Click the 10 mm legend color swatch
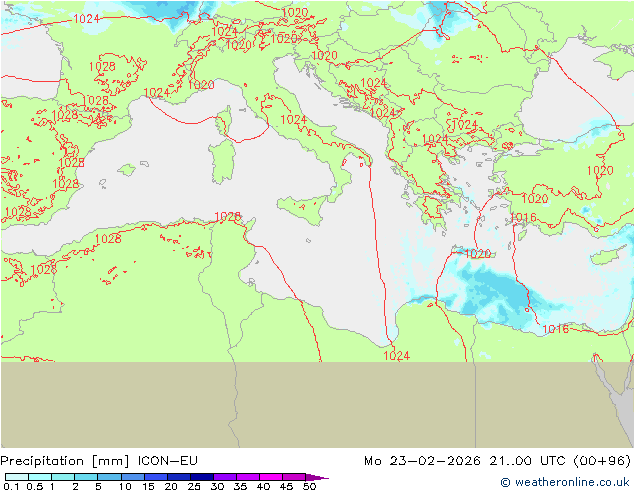Screen dimensions: 634x490 tap(133, 477)
